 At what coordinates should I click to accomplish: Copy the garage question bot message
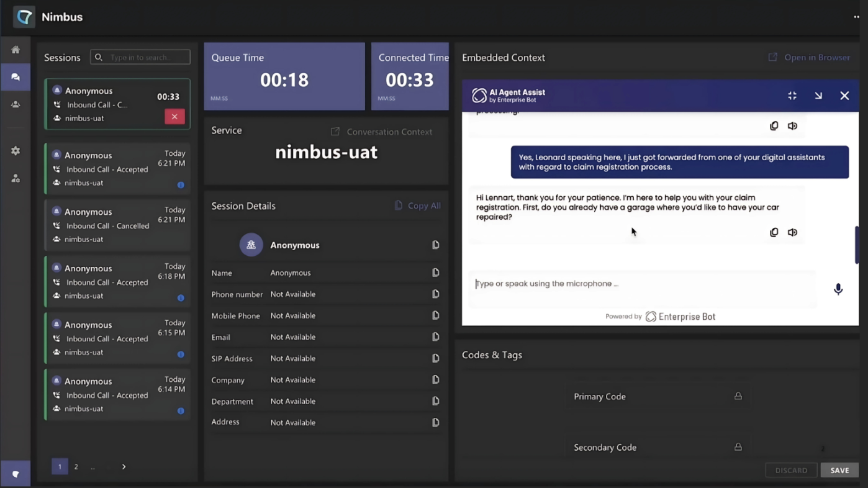[774, 232]
